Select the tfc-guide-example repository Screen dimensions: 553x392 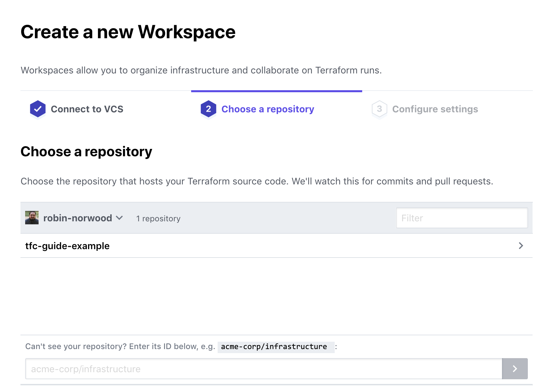pyautogui.click(x=67, y=246)
